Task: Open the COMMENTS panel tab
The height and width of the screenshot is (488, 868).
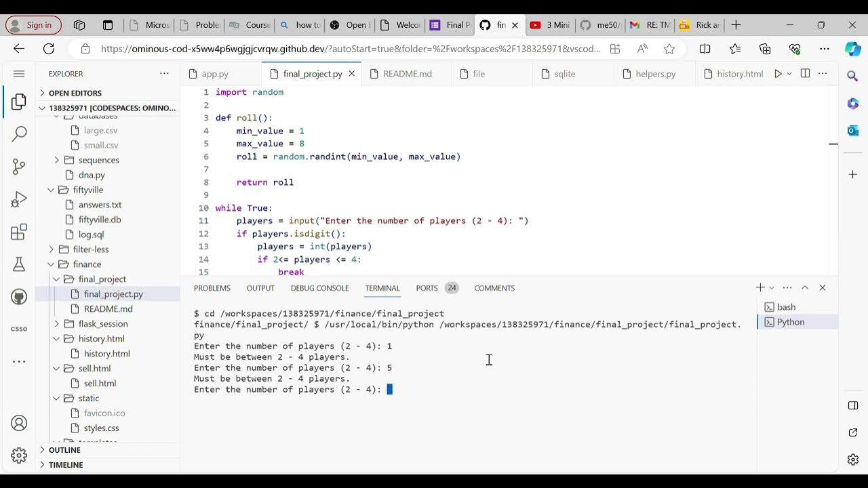Action: [494, 288]
